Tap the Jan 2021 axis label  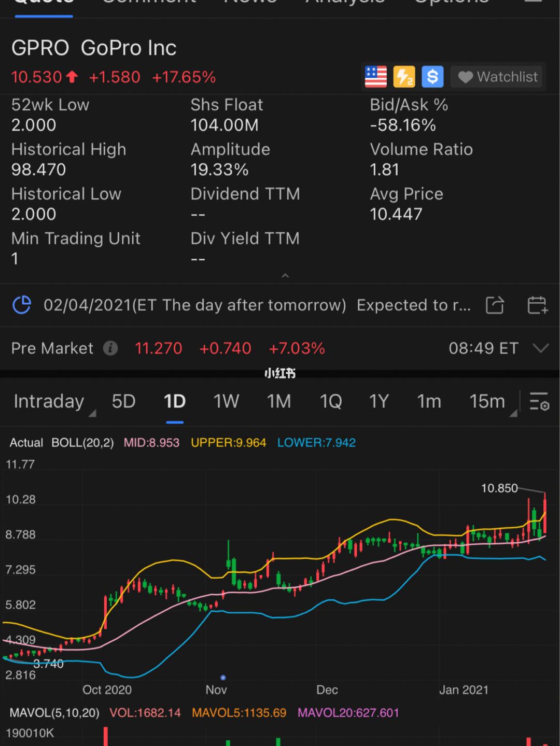(464, 690)
